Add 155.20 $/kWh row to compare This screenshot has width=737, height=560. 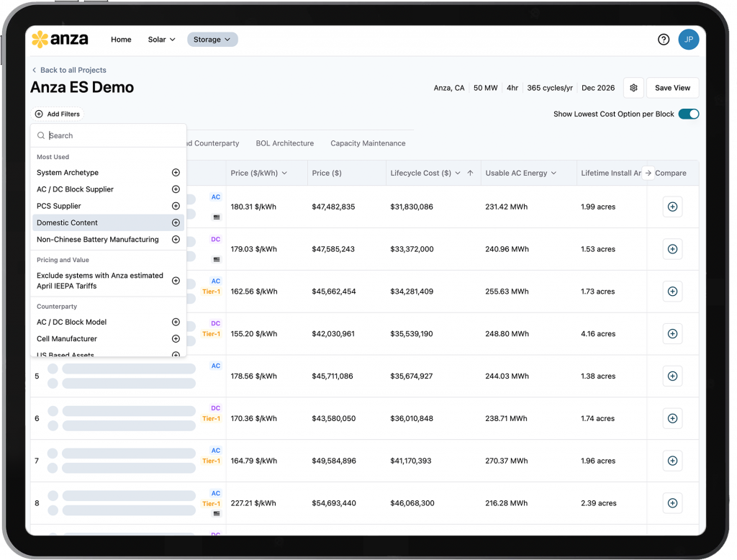(x=672, y=334)
